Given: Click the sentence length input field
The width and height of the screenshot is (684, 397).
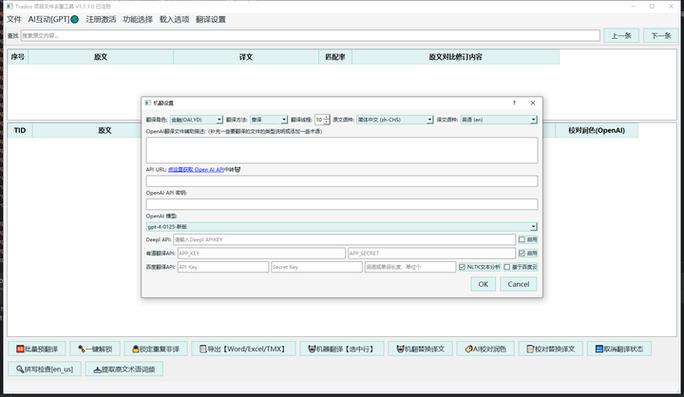Looking at the screenshot, I should pyautogui.click(x=410, y=267).
